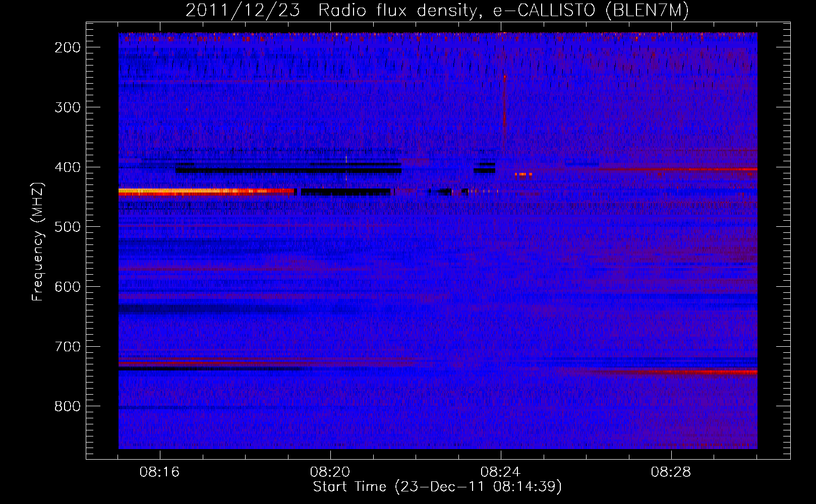Viewport: 816px width, 504px height.
Task: Click the 08:28 time tick label
Action: [x=671, y=472]
